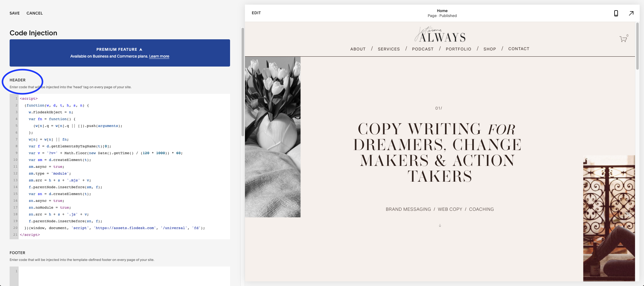
Task: Click the var f = d.getElementsByTagName line
Action: 70,146
